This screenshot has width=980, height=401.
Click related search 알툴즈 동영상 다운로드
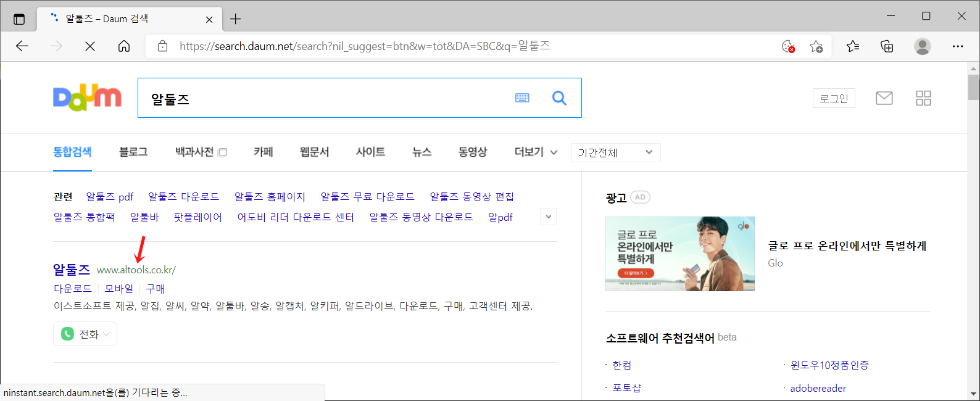421,217
